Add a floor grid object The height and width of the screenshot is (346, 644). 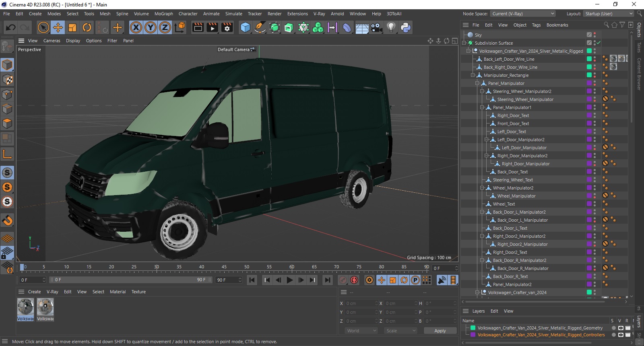(362, 27)
